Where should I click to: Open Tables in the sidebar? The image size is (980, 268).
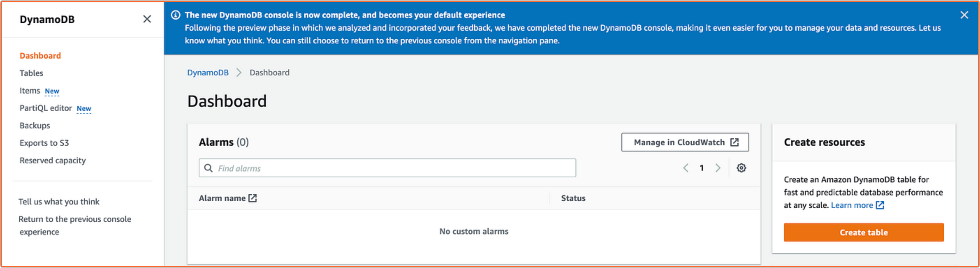click(31, 73)
